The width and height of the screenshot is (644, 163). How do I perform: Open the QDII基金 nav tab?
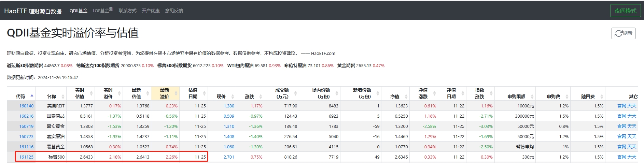coord(79,11)
